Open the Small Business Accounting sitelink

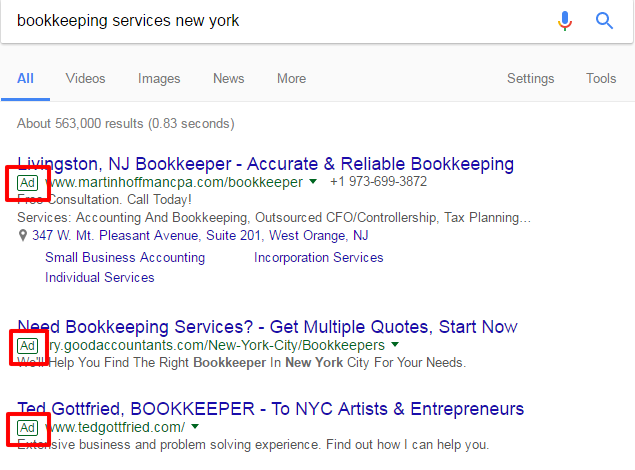[125, 257]
